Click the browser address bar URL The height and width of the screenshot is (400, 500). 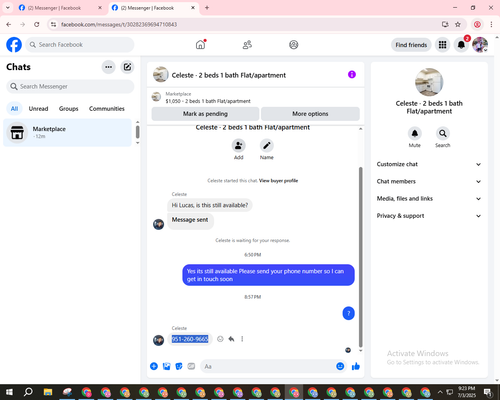(x=119, y=24)
